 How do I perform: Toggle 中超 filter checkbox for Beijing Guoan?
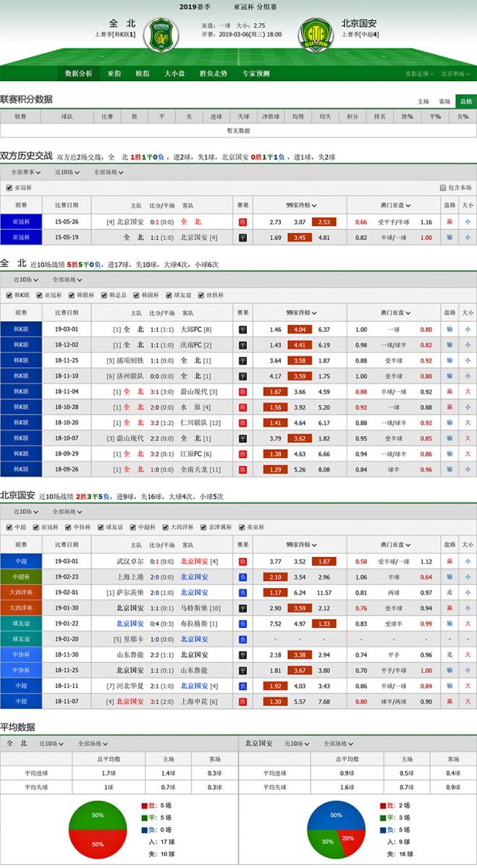[x=9, y=527]
